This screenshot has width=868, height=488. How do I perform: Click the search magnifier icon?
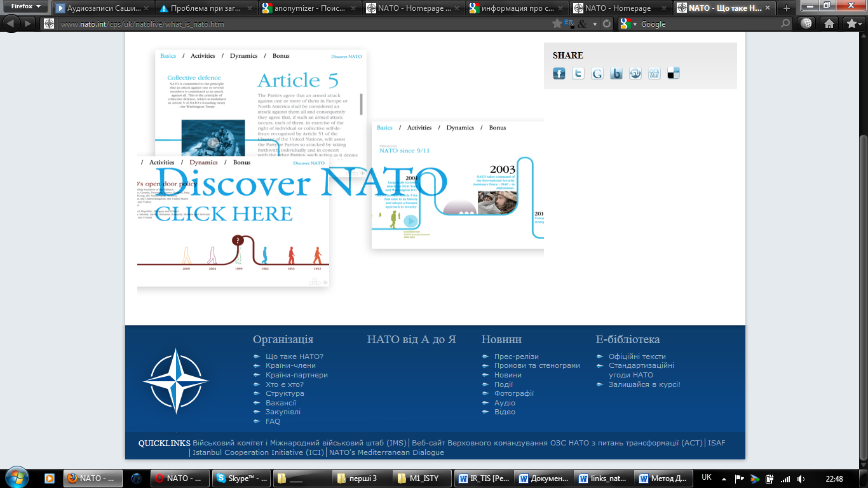(x=785, y=24)
